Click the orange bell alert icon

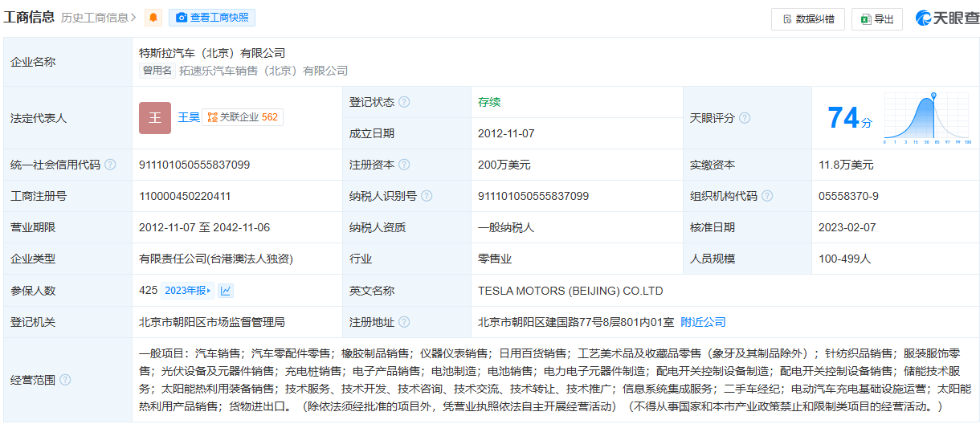(153, 18)
